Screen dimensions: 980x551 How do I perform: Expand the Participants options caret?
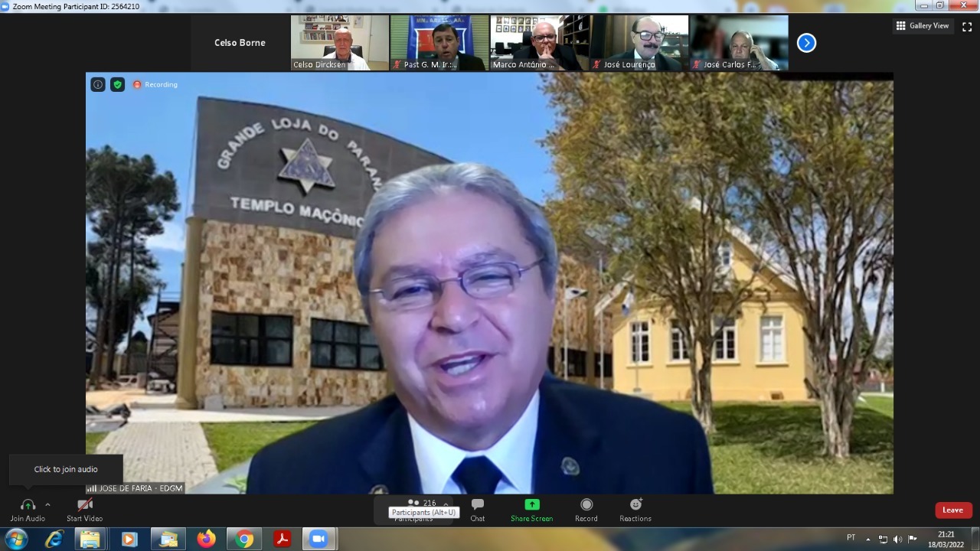[446, 504]
